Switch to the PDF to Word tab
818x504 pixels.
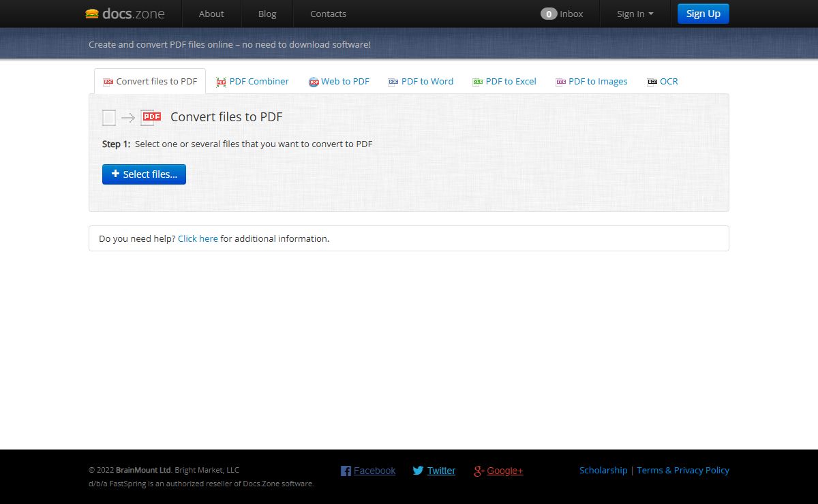[x=427, y=81]
